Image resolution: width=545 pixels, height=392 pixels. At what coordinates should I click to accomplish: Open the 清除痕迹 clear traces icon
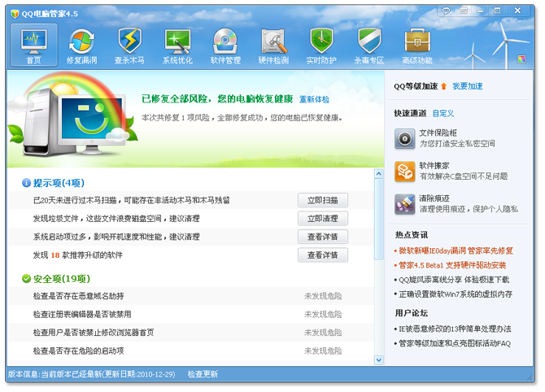tap(406, 203)
